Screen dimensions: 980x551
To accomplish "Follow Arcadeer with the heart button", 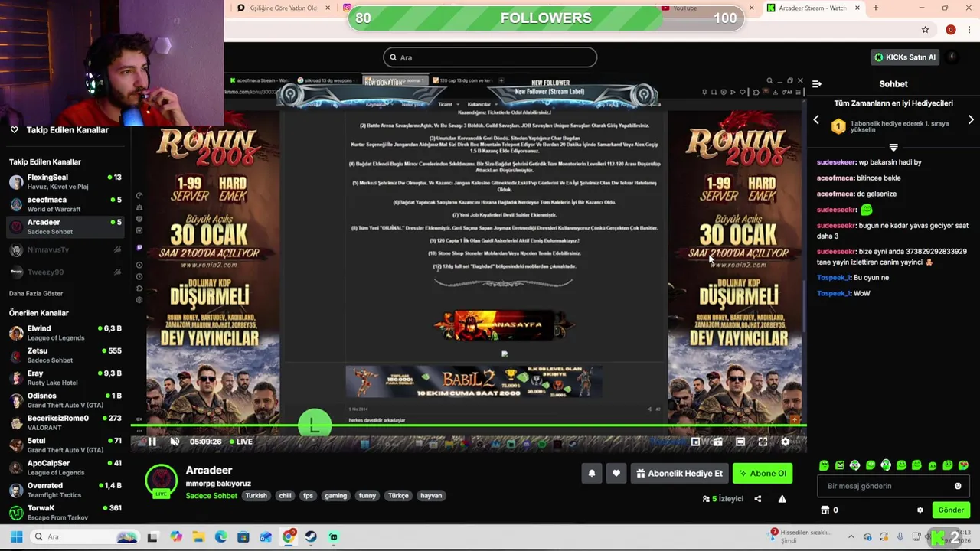I will tap(616, 473).
